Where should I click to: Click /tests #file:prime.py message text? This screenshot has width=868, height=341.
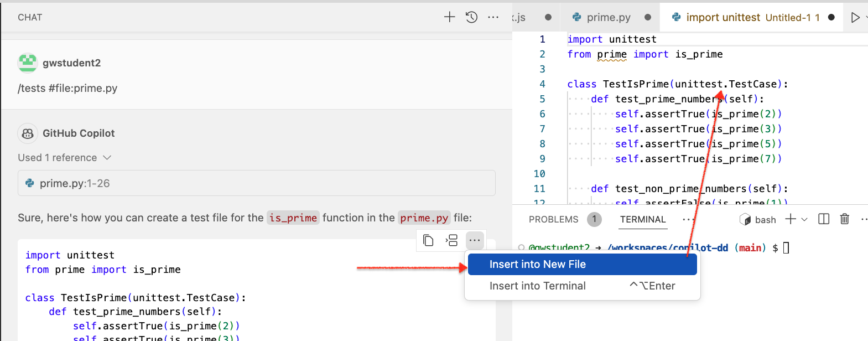pos(67,88)
